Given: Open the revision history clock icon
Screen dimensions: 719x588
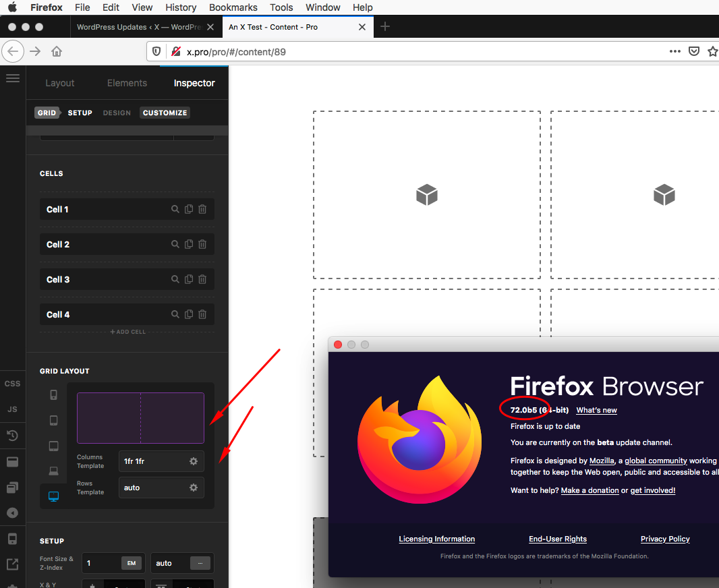Looking at the screenshot, I should (12, 436).
